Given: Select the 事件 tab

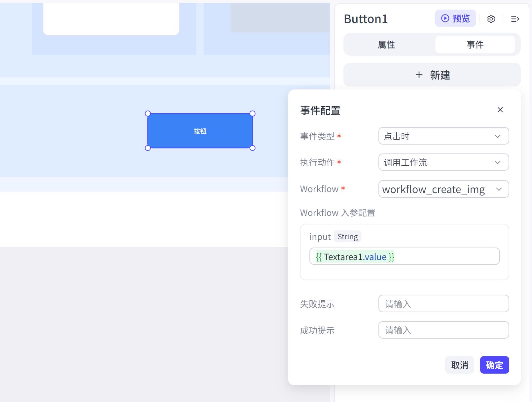Looking at the screenshot, I should pos(475,45).
